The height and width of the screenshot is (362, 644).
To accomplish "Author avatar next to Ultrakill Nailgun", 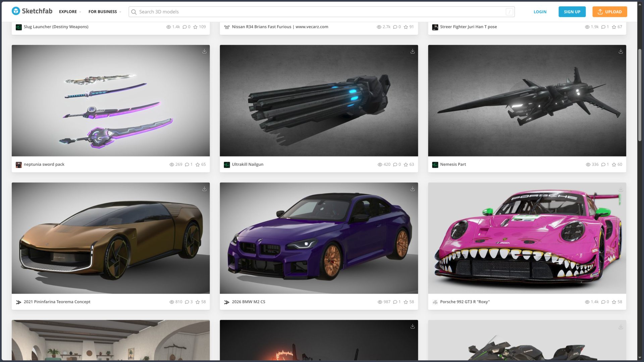I will point(227,165).
